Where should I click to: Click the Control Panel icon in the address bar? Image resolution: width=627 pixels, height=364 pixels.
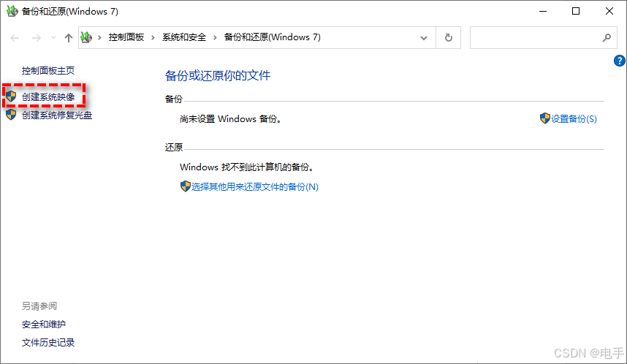tap(88, 37)
